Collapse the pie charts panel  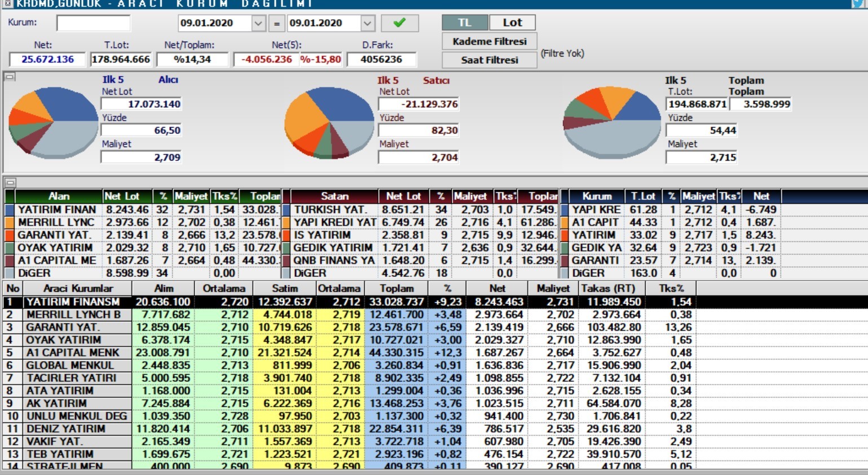[x=10, y=77]
